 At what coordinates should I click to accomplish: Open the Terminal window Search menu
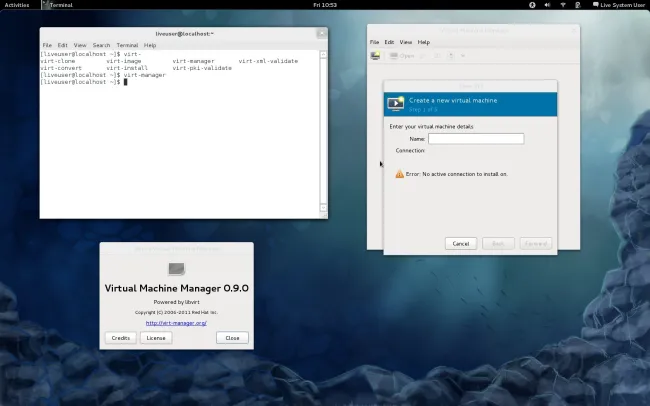[x=102, y=45]
